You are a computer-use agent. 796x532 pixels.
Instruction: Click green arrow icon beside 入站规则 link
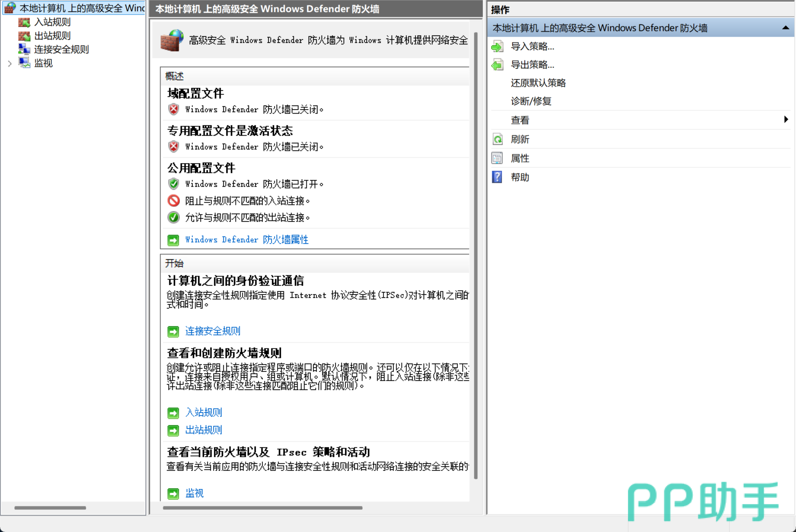(x=173, y=413)
